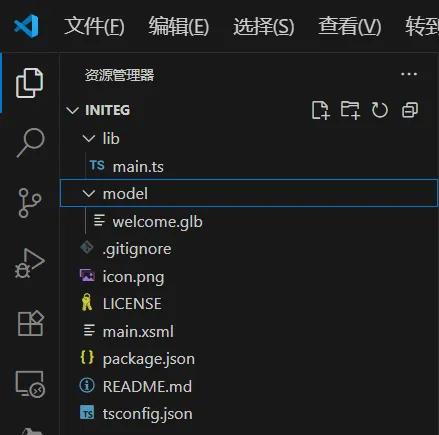Viewport: 439px width, 435px height.
Task: Click the 资源管理器 panel title
Action: (x=119, y=75)
